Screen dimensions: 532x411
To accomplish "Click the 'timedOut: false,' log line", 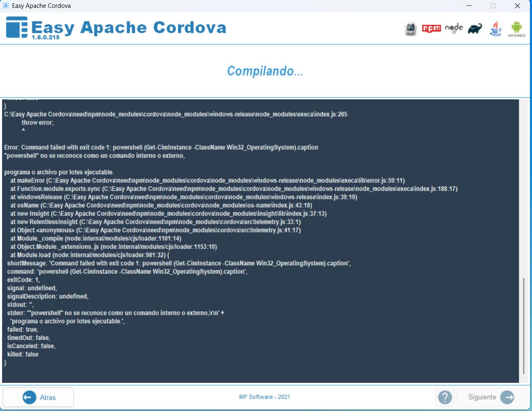I will tap(29, 338).
